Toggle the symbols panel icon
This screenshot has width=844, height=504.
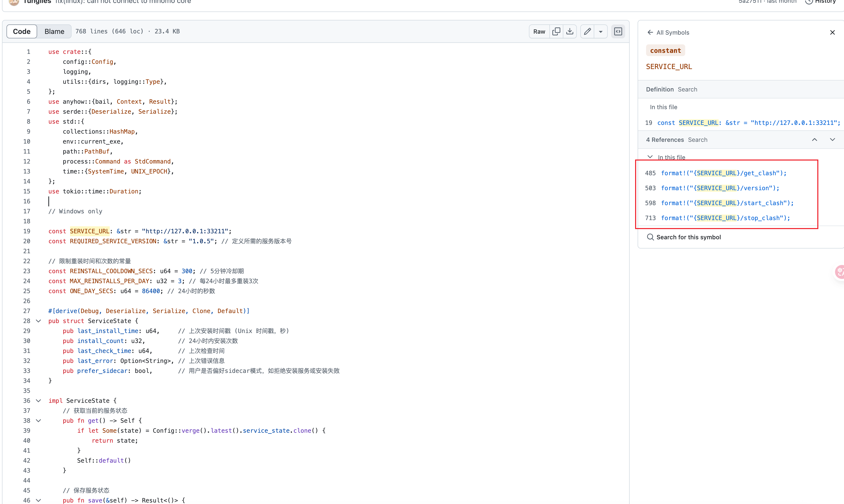[x=618, y=32]
